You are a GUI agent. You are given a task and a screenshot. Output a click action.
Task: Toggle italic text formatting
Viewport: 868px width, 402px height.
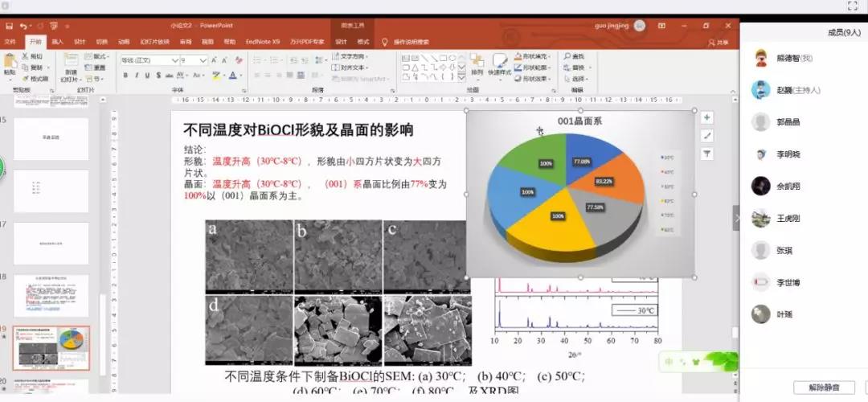pos(137,76)
